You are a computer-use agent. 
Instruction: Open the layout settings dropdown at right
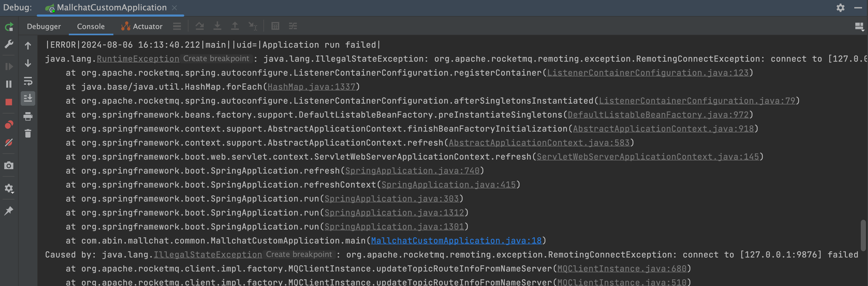coord(859,27)
